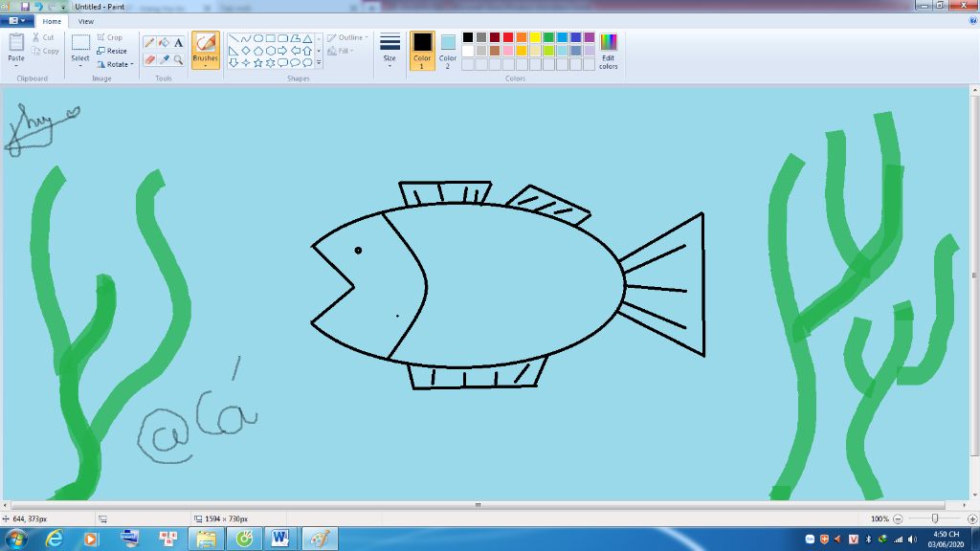This screenshot has width=980, height=551.
Task: Click the zoom out minus button
Action: 898,518
